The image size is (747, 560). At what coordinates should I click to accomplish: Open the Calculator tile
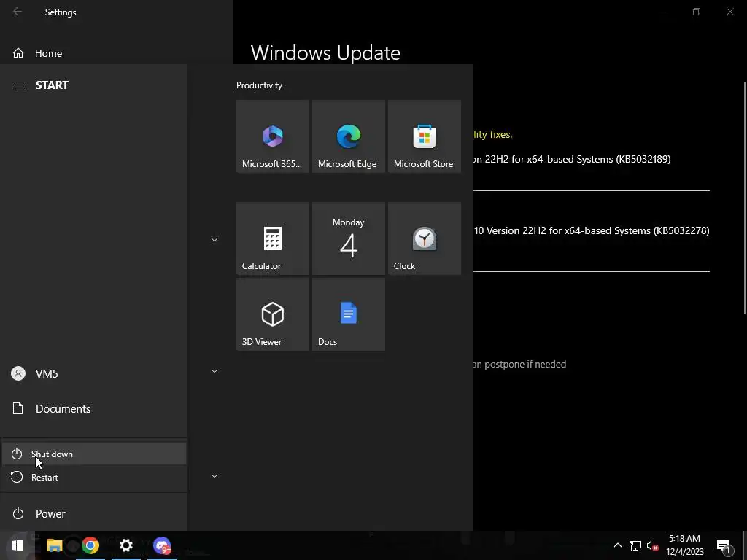[x=273, y=238]
